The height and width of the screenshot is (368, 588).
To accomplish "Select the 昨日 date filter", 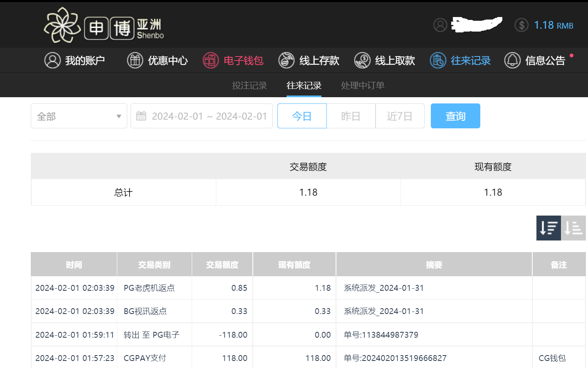I will tap(351, 116).
